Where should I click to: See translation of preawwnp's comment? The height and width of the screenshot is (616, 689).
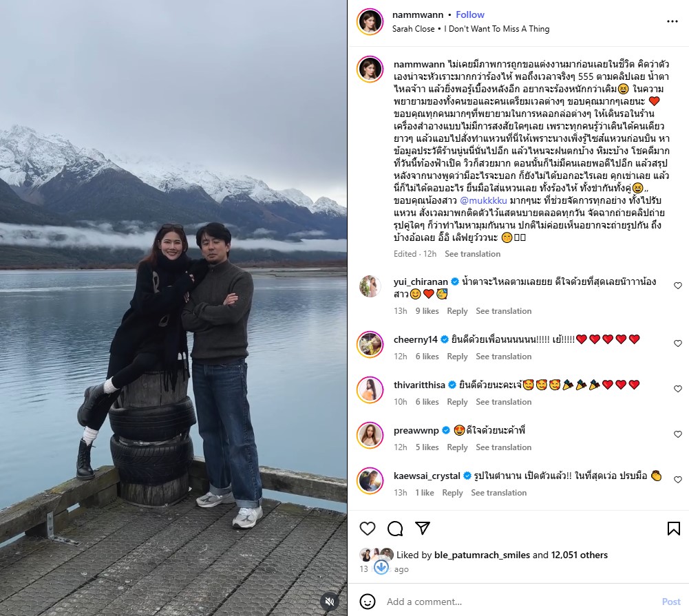click(504, 447)
